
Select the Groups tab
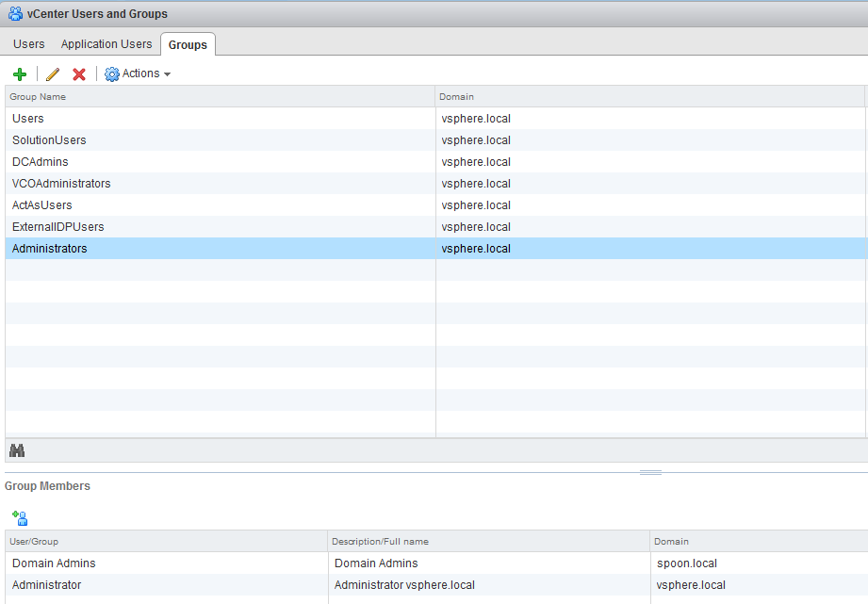pos(188,45)
